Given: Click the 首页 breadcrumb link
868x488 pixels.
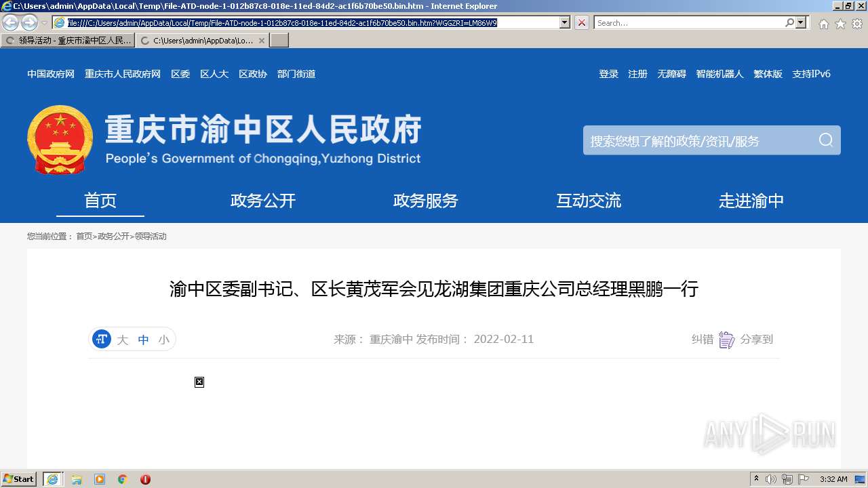Looking at the screenshot, I should [84, 237].
